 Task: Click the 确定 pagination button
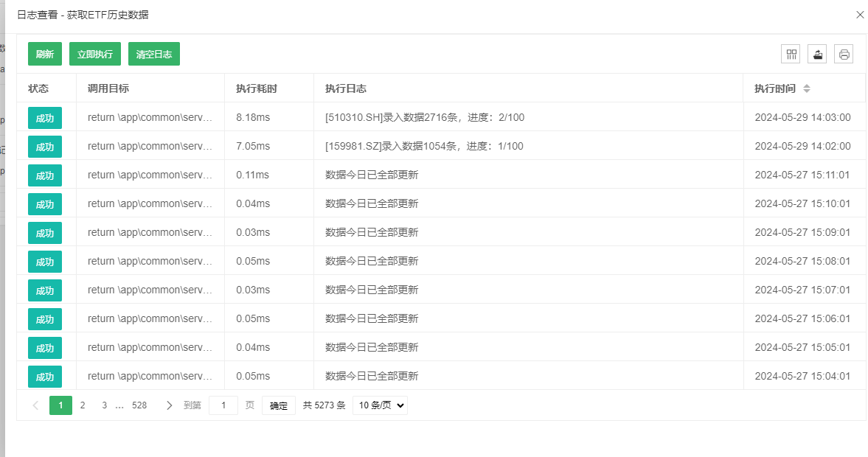point(279,405)
